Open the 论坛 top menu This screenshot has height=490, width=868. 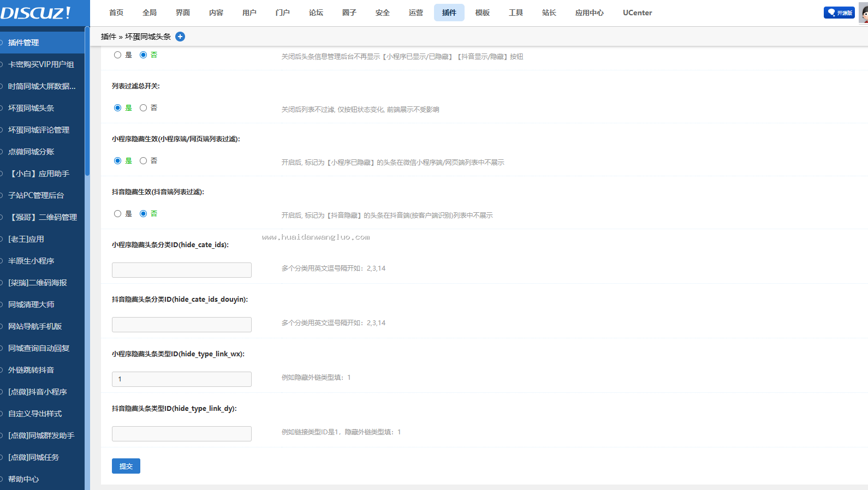316,13
